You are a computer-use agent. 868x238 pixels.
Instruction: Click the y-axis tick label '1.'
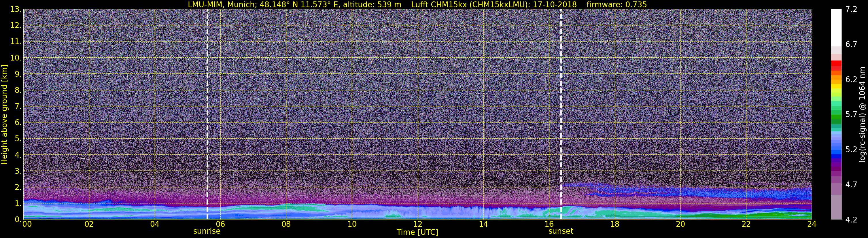coord(18,203)
